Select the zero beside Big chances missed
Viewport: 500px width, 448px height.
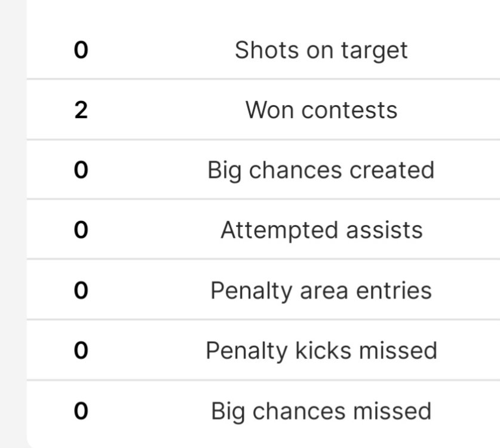pos(81,411)
